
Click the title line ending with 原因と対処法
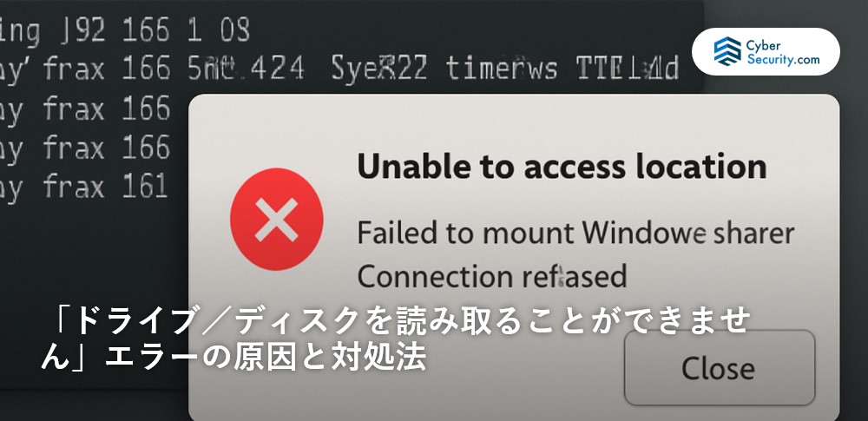pos(233,358)
